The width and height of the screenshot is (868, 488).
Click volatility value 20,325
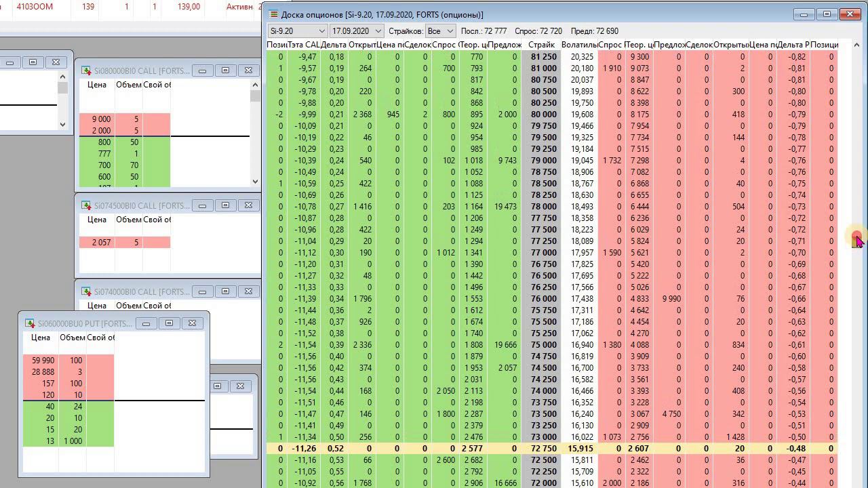click(582, 57)
